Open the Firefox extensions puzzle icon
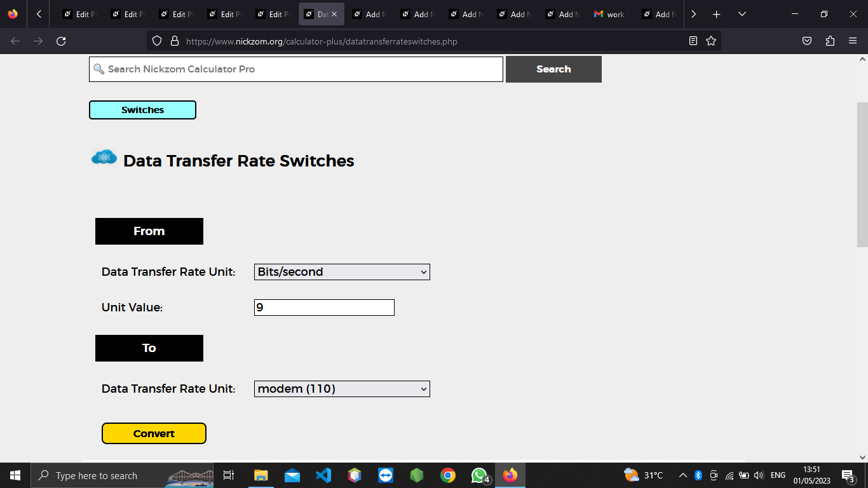The height and width of the screenshot is (488, 868). click(830, 41)
